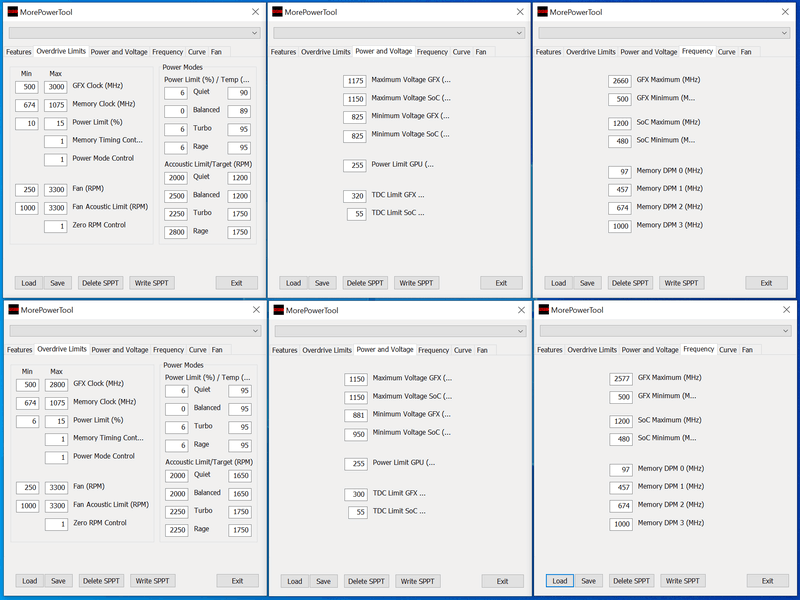800x600 pixels.
Task: Switch to Power and Voltage tab, GFX Clock 3000 window
Action: tap(119, 52)
